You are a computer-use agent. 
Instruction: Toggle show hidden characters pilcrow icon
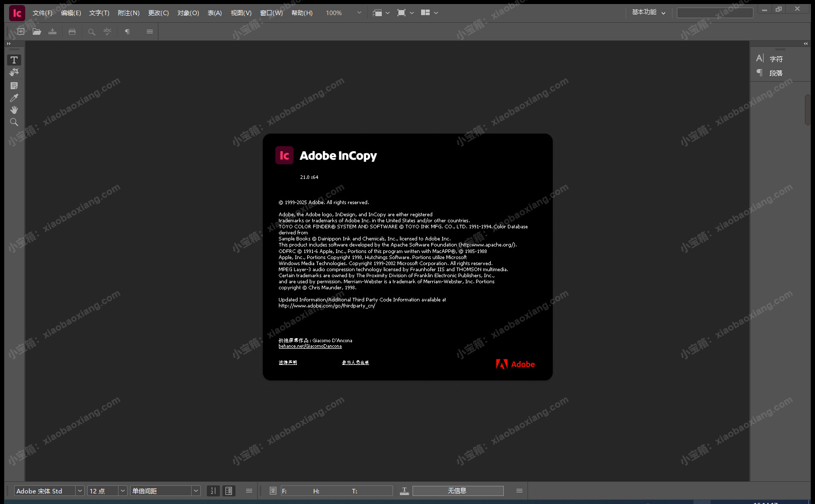pos(127,32)
